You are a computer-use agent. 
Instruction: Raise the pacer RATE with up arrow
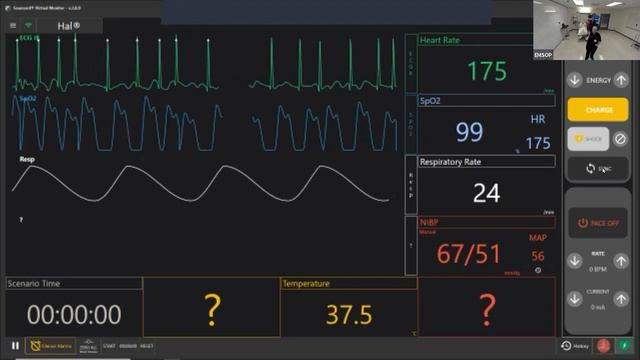point(621,260)
